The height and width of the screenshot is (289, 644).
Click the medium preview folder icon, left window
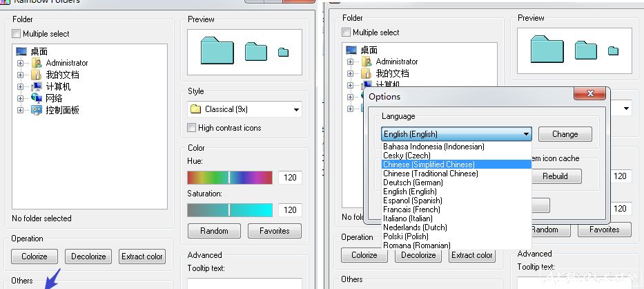coord(256,52)
